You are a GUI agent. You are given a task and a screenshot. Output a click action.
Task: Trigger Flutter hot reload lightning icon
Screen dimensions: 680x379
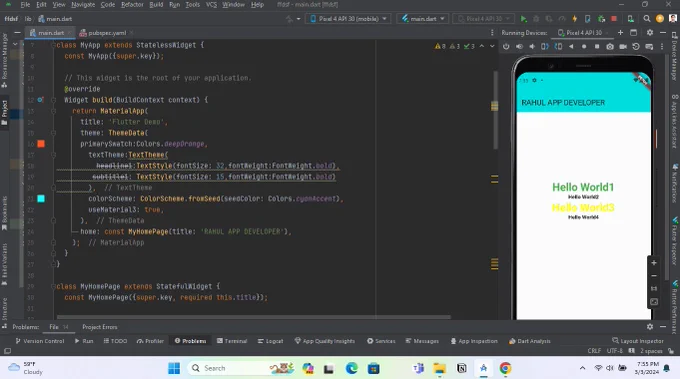(x=575, y=19)
